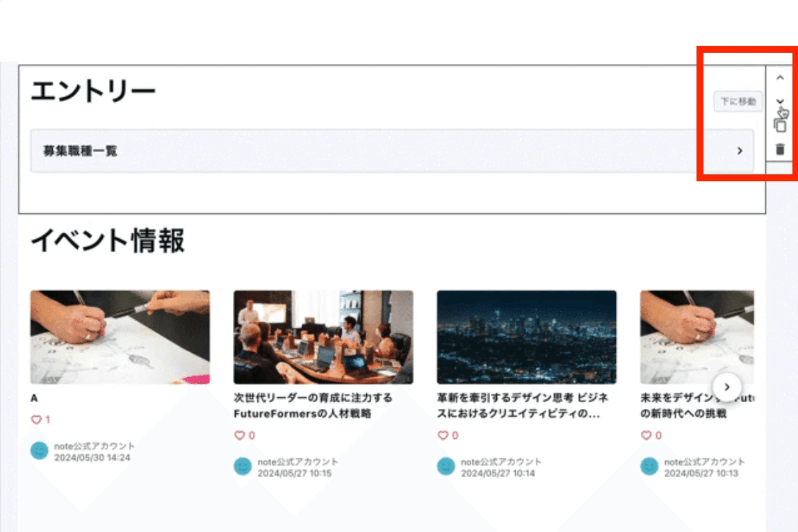Like the 未来をデザイン article with the heart
The image size is (798, 532).
pos(646,435)
